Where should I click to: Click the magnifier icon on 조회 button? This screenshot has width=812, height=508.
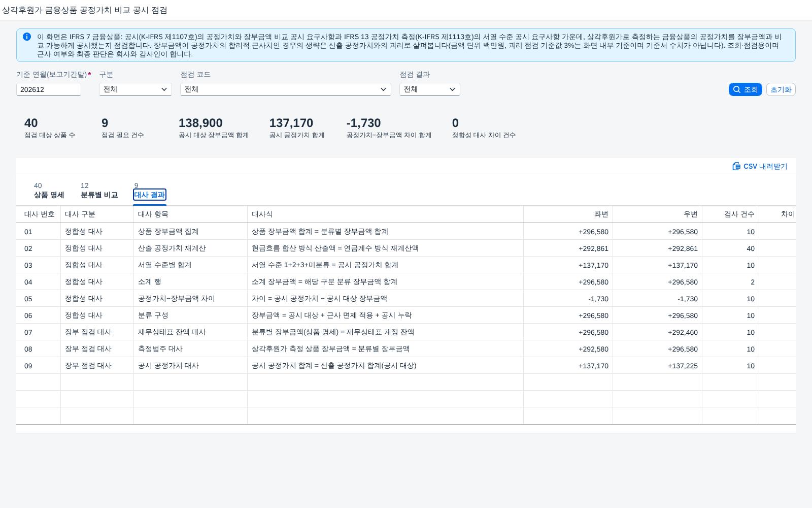coord(737,89)
